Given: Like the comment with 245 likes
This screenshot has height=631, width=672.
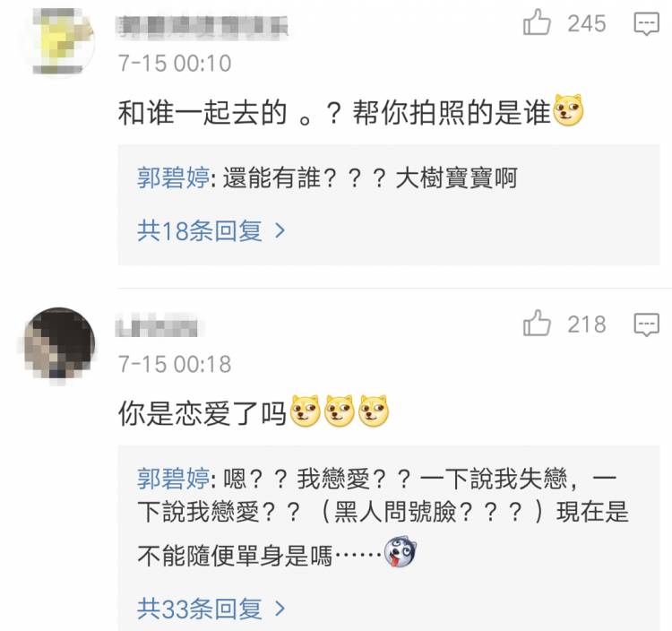Looking at the screenshot, I should click(x=537, y=22).
